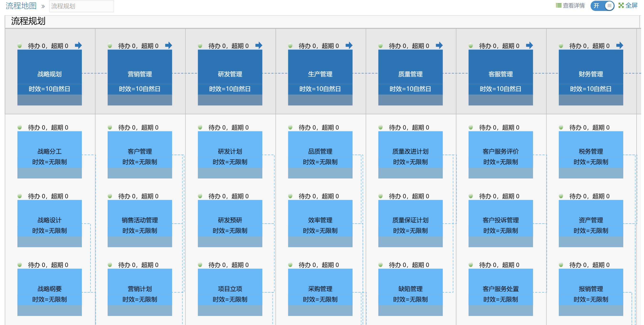Screen dimensions: 644x325
Task: Go to 流程地图 breadcrumb link
Action: click(21, 6)
